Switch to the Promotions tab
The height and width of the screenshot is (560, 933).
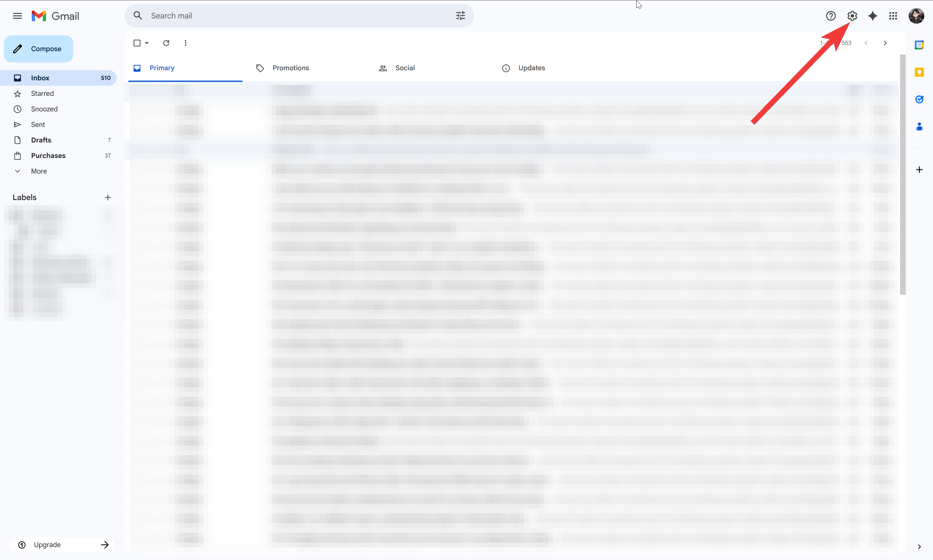click(290, 68)
